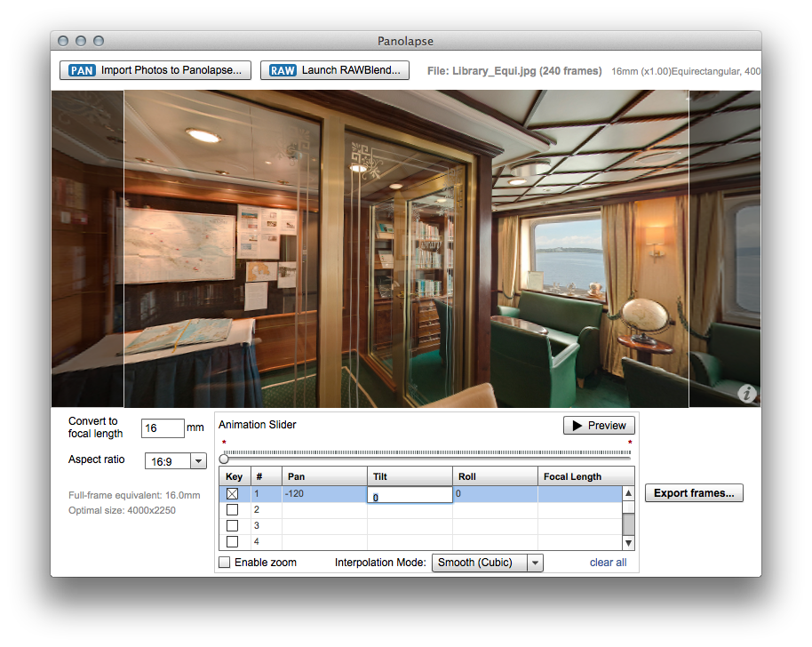Click the Roll cell in row 1

coord(496,494)
